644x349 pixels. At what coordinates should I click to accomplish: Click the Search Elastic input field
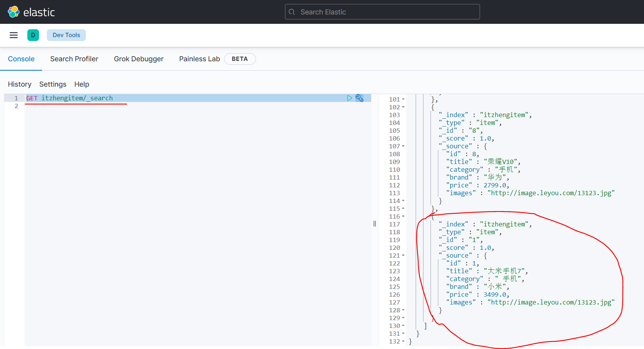pos(382,12)
